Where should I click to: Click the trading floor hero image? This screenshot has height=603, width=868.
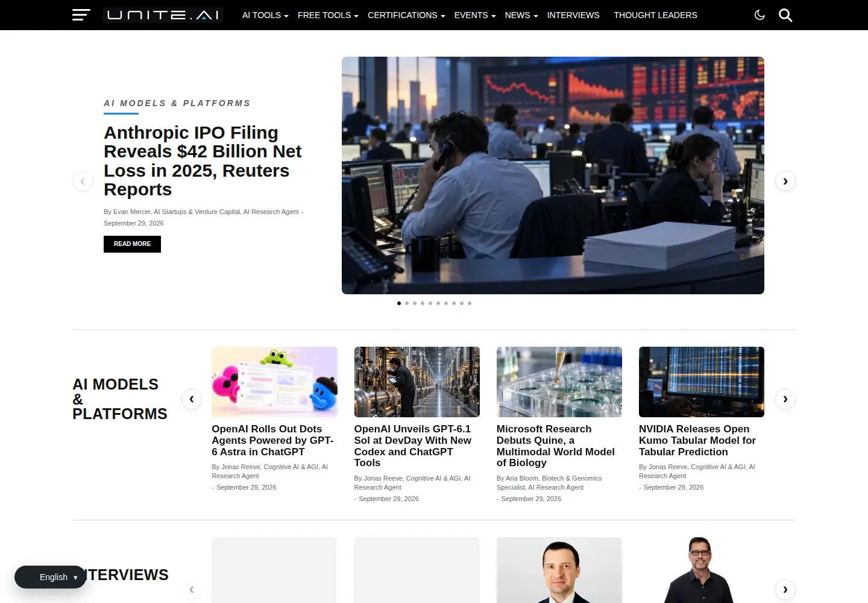coord(553,175)
